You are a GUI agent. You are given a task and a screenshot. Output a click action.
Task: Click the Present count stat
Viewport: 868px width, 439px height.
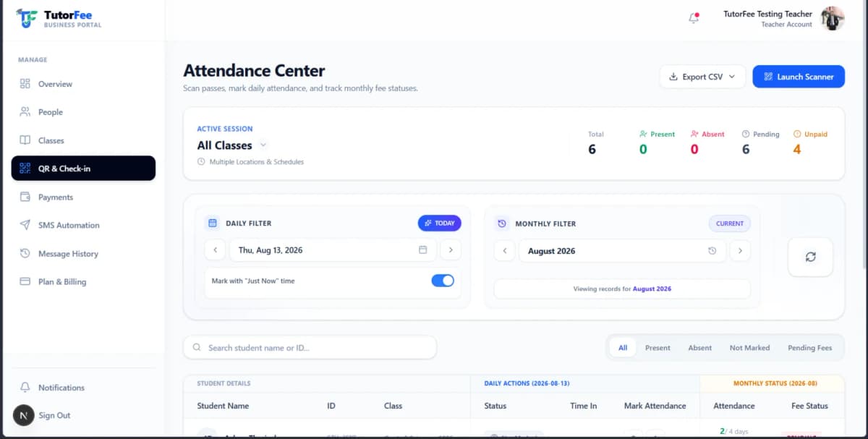point(657,143)
